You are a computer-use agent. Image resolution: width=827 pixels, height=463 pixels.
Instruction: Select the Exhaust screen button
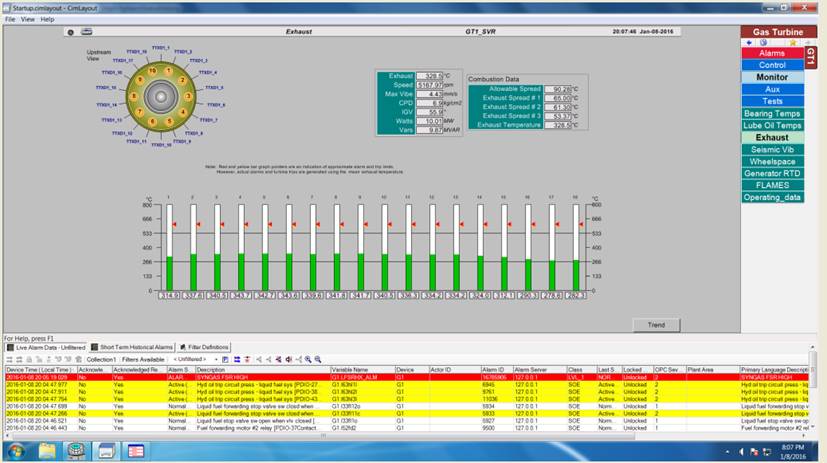tap(772, 138)
